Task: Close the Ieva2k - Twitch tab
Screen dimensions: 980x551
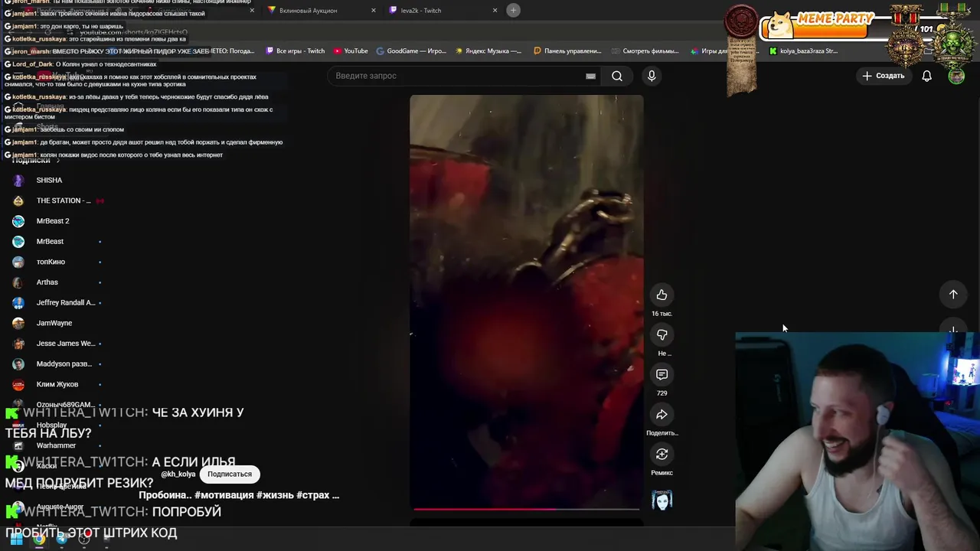Action: point(495,11)
